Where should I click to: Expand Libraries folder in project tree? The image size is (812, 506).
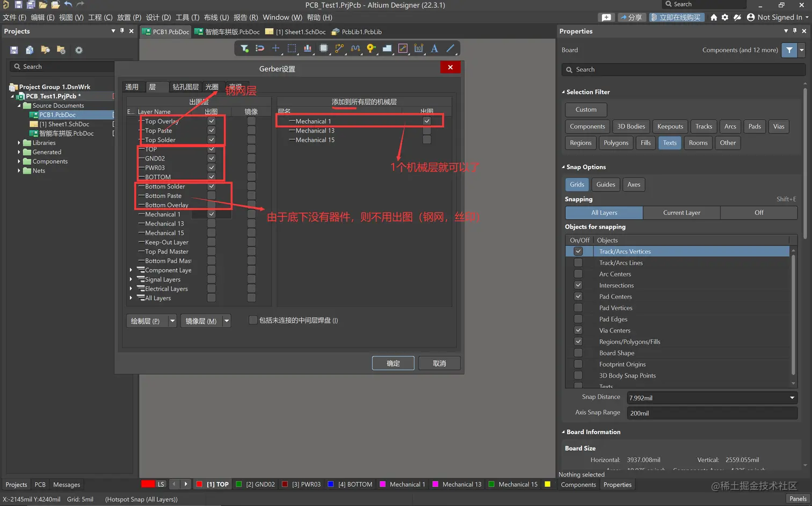click(19, 143)
